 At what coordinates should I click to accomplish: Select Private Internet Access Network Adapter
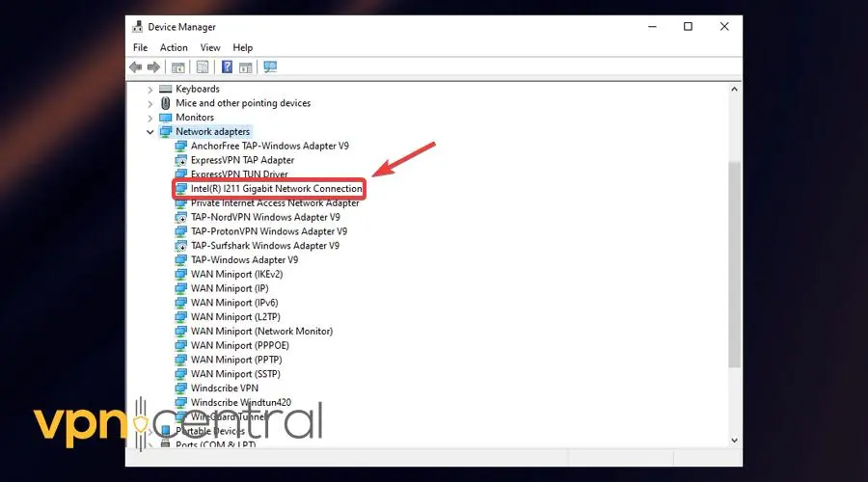pos(275,203)
